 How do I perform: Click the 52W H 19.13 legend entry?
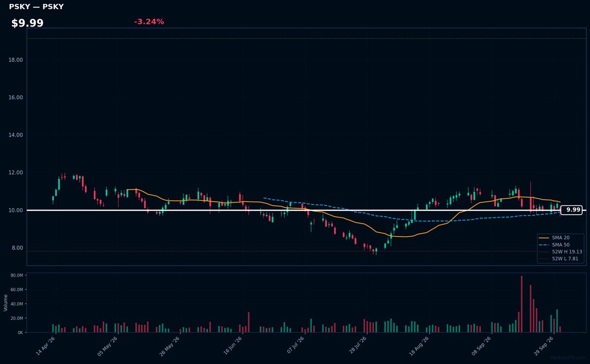point(560,252)
